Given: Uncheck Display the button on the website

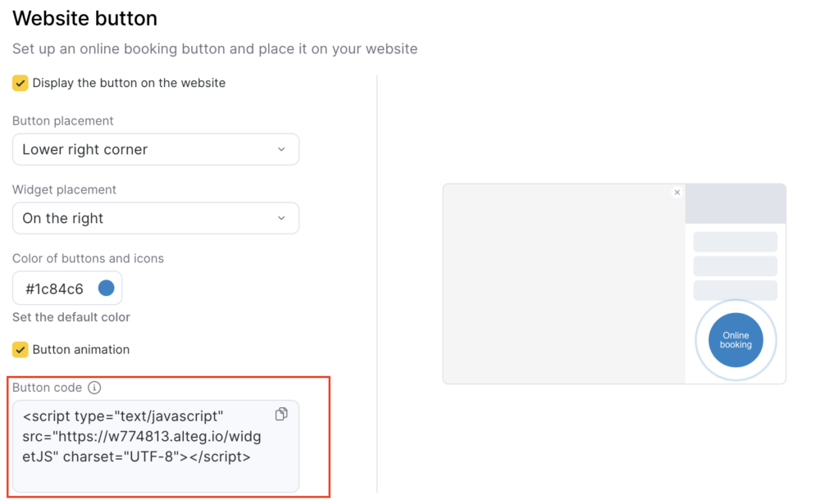Looking at the screenshot, I should (x=20, y=83).
